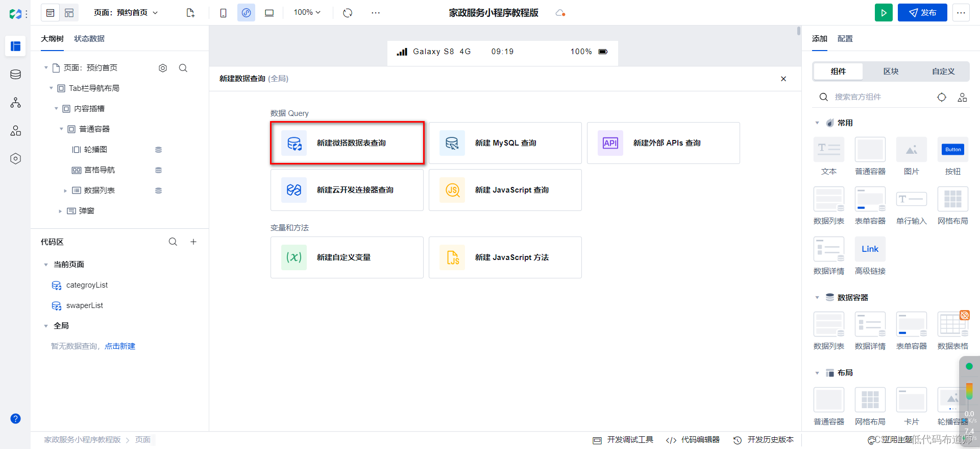The image size is (980, 449).
Task: Open page settings icon in outline tree
Action: [x=163, y=68]
